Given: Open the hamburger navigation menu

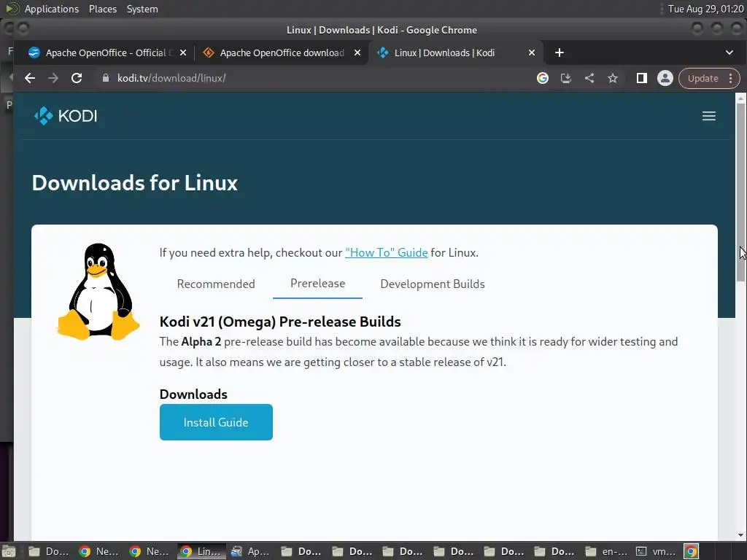Looking at the screenshot, I should click(708, 116).
